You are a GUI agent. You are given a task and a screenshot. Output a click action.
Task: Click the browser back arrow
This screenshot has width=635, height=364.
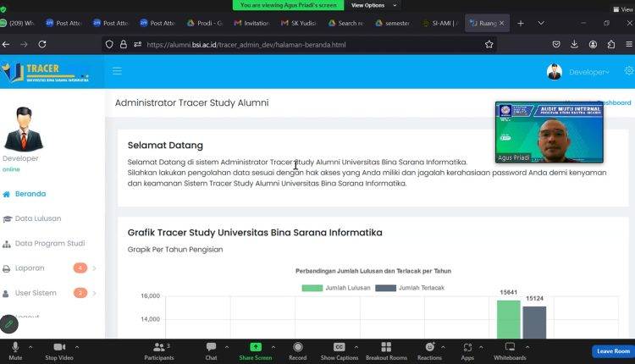[6, 45]
